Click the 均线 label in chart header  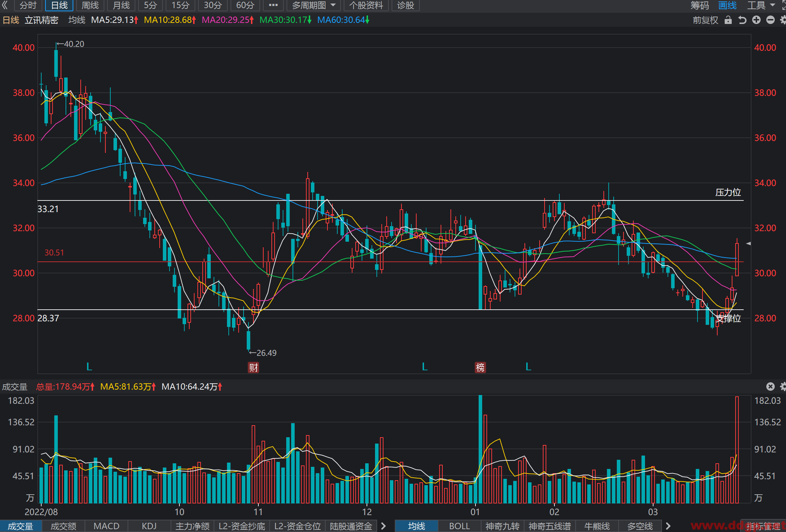[x=77, y=20]
